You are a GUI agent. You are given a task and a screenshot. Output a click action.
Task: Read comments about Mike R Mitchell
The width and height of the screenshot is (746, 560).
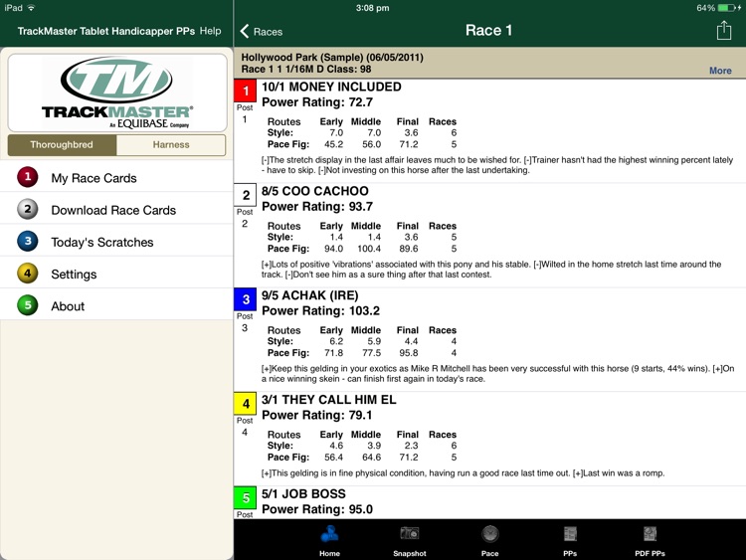pyautogui.click(x=497, y=373)
